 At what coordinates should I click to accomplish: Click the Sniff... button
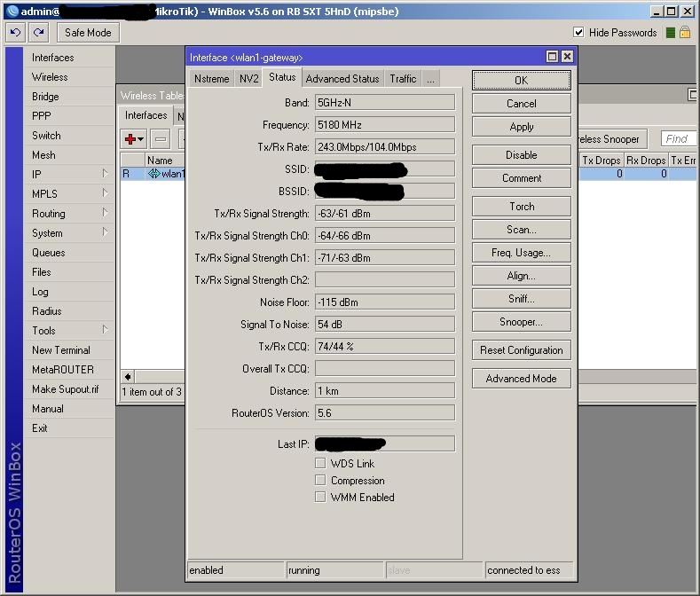tap(522, 299)
